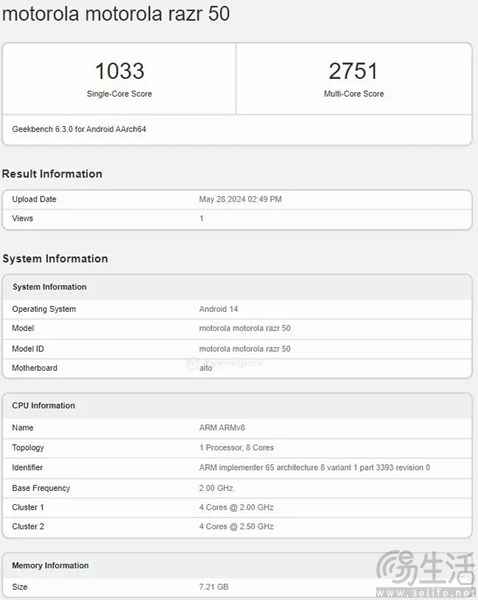This screenshot has width=478, height=600.
Task: Select '4 Cores @ 2.00 GHz' value
Action: 236,507
